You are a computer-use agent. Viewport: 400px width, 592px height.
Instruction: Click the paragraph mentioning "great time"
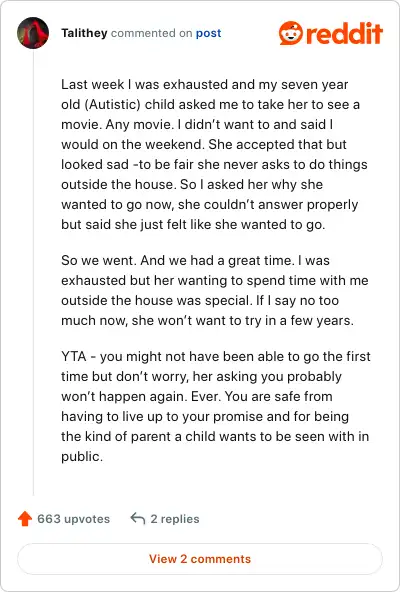pos(215,290)
